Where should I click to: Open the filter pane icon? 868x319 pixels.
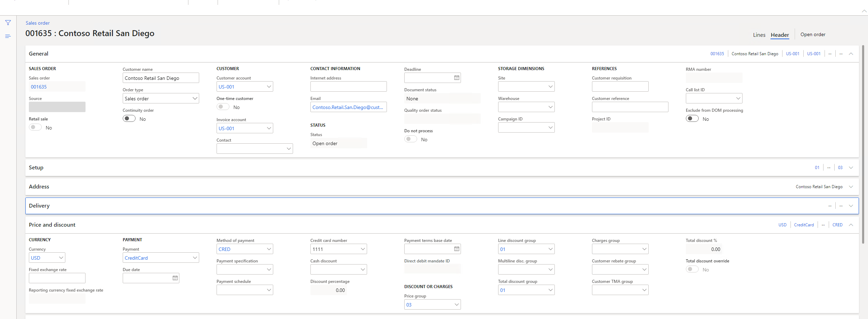(x=8, y=23)
